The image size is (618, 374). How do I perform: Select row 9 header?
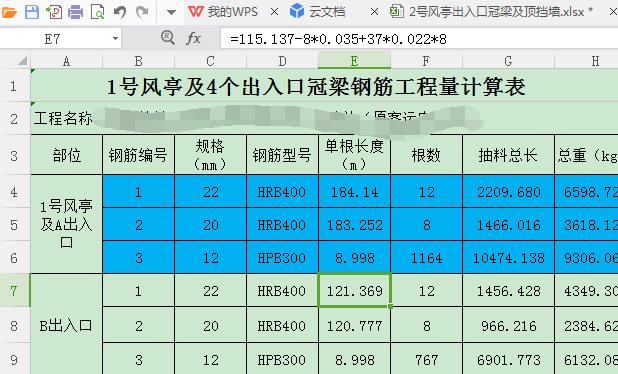[x=15, y=359]
